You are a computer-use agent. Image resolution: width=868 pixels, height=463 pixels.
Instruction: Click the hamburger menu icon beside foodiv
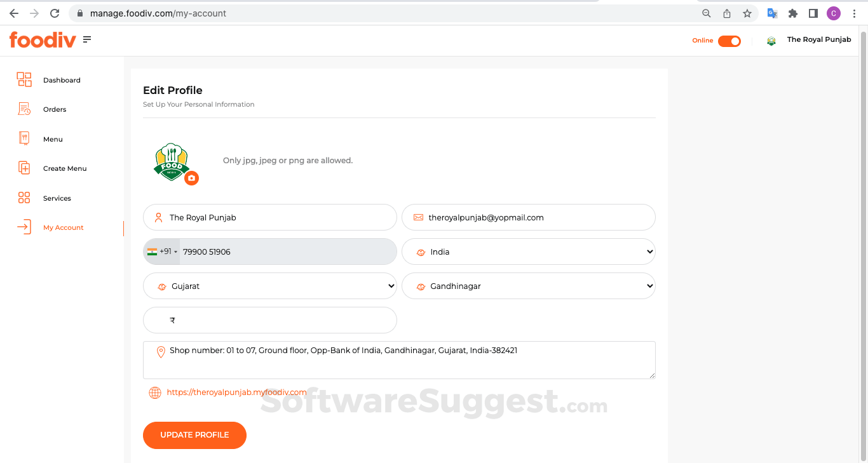click(x=87, y=39)
